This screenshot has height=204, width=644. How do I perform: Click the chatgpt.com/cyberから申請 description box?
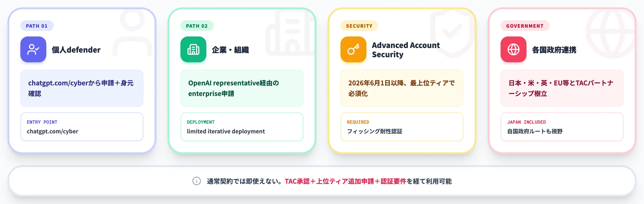point(82,88)
